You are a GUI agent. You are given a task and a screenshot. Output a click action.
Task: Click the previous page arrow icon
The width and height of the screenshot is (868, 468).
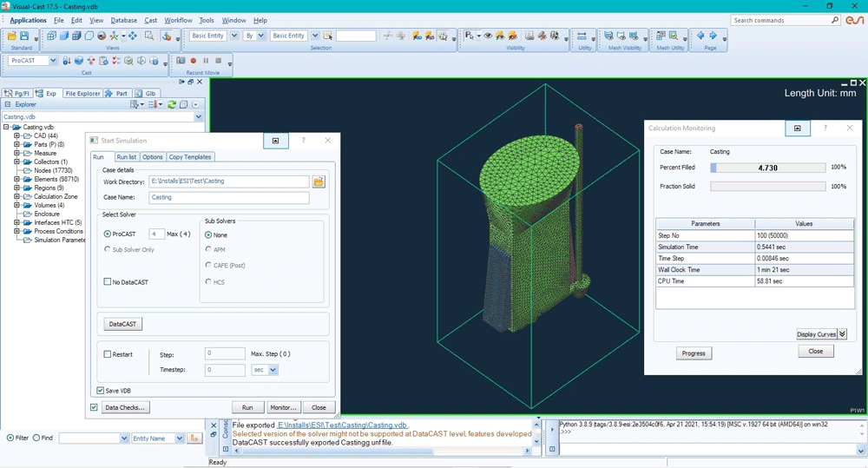(x=700, y=36)
